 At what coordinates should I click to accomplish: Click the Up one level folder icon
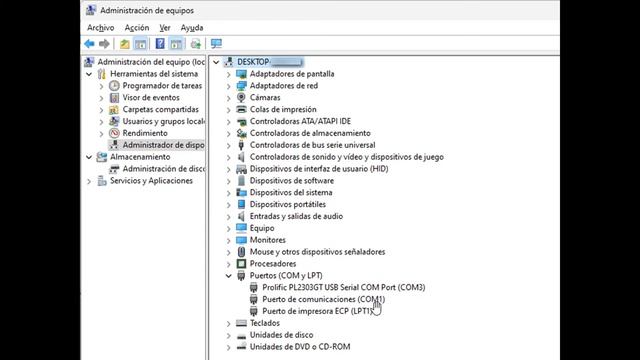[124, 44]
